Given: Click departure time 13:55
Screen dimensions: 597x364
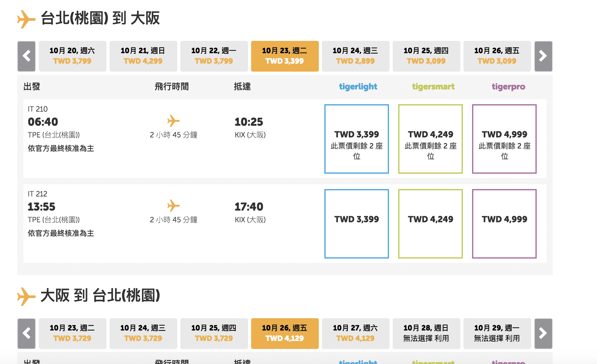Looking at the screenshot, I should (42, 207).
